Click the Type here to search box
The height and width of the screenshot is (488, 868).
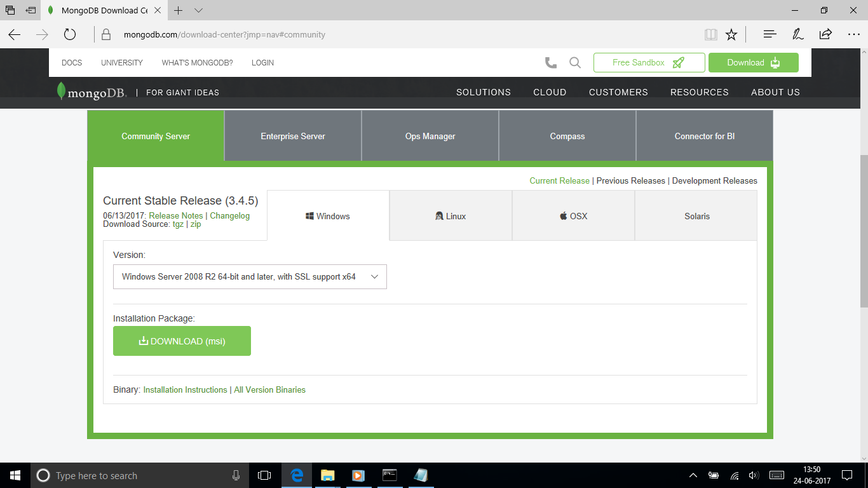point(127,475)
